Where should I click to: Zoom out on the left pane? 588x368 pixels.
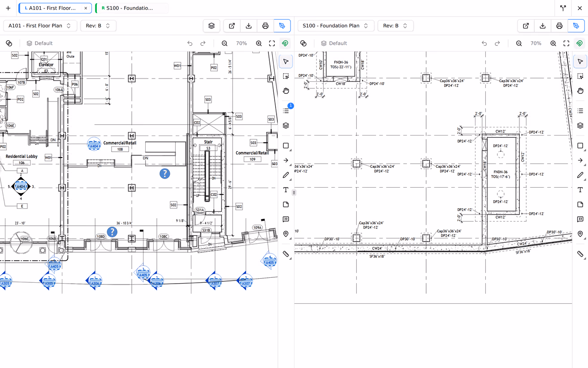pyautogui.click(x=225, y=43)
